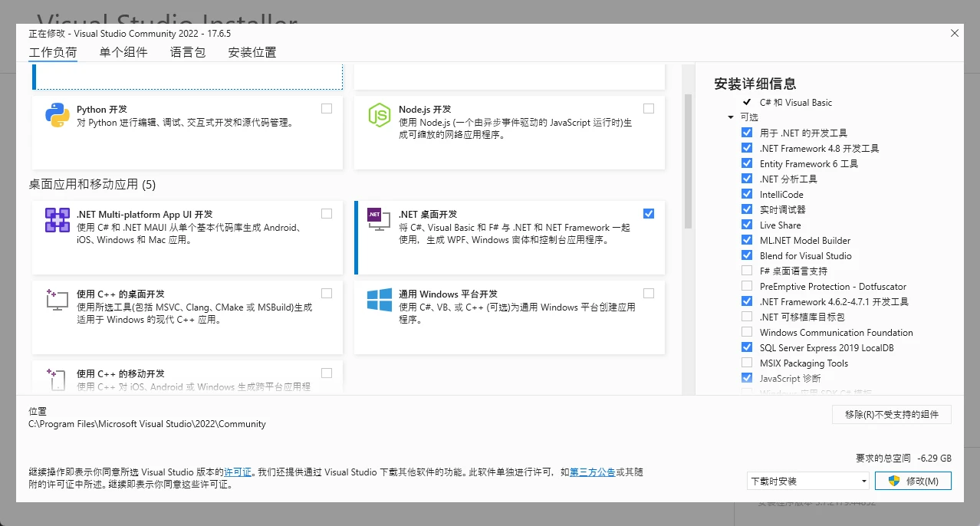Check .NET 可移植库目标包

[747, 317]
